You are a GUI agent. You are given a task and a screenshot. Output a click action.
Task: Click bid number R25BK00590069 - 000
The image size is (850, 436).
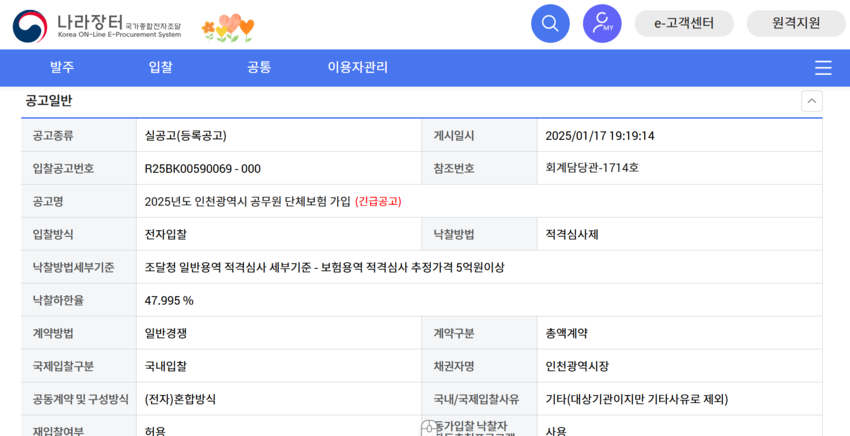[x=202, y=168]
